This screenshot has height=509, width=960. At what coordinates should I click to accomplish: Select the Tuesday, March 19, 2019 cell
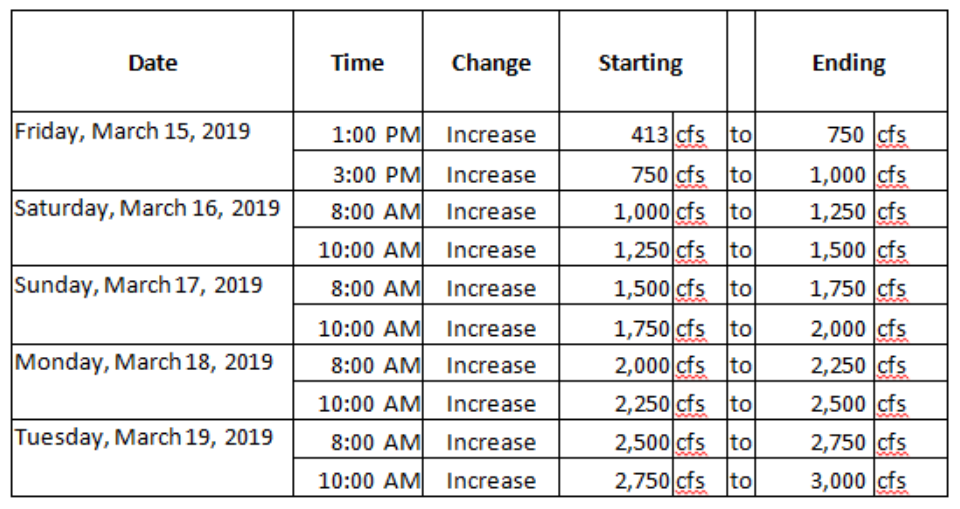tap(144, 437)
